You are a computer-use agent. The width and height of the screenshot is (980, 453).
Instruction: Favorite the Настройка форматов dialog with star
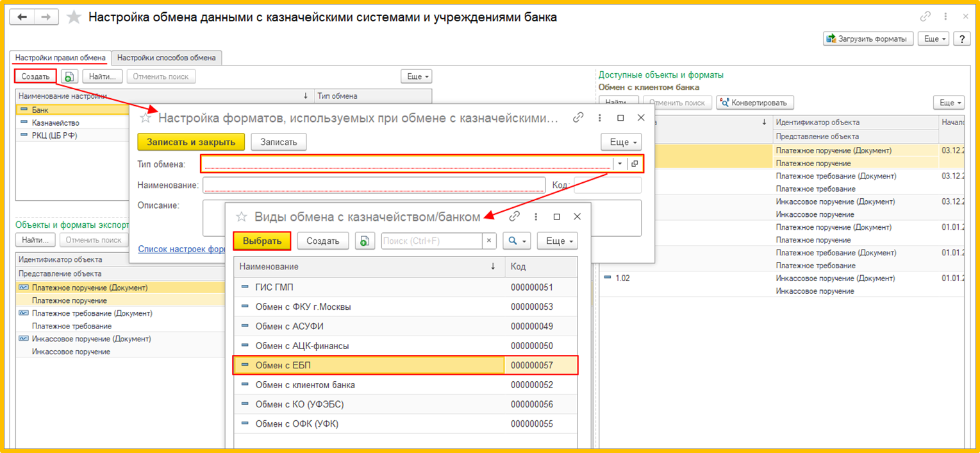point(146,118)
